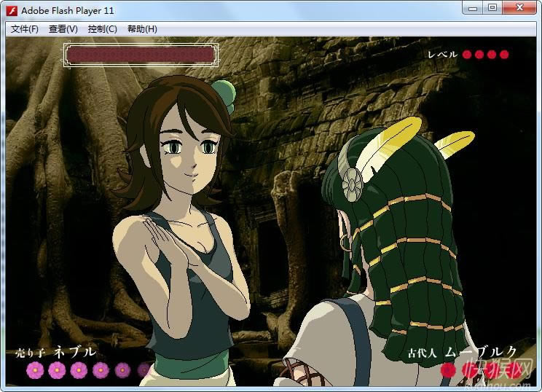Click third pink flower under ネブル
This screenshot has height=392, width=542.
(x=79, y=370)
